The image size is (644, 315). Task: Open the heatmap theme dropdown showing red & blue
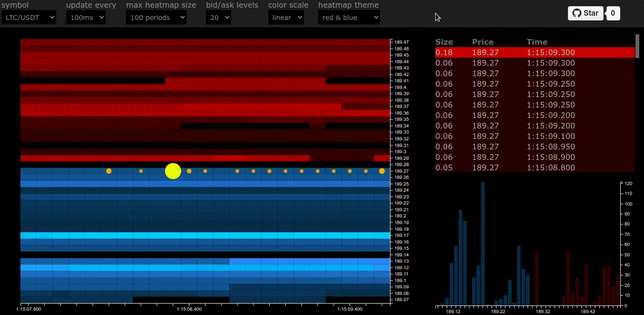tap(349, 17)
